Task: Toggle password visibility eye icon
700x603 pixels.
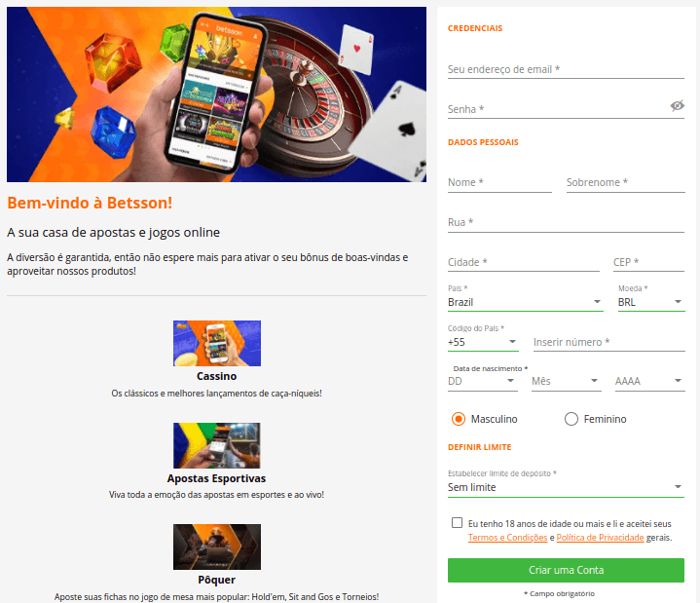Action: 677,106
